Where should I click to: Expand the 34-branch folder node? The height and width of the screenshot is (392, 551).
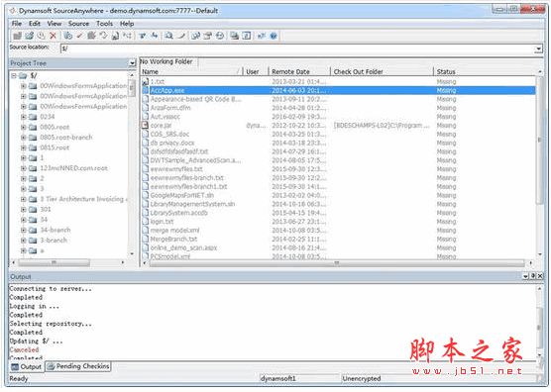23,230
